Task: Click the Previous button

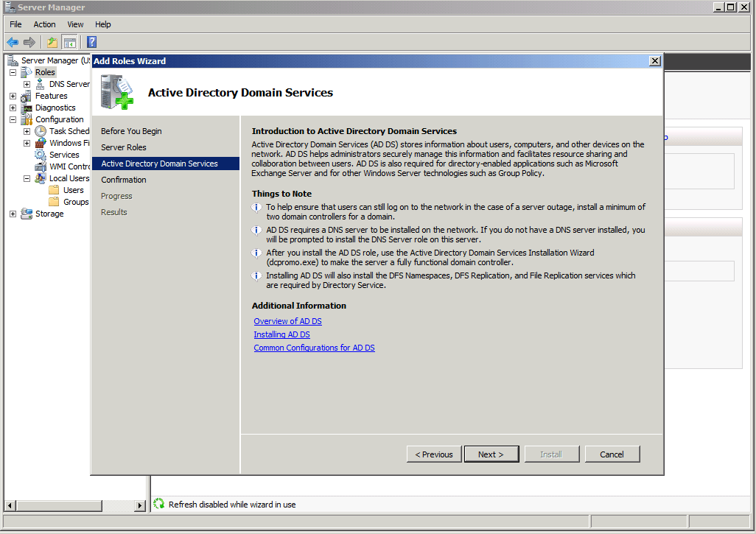Action: tap(434, 454)
